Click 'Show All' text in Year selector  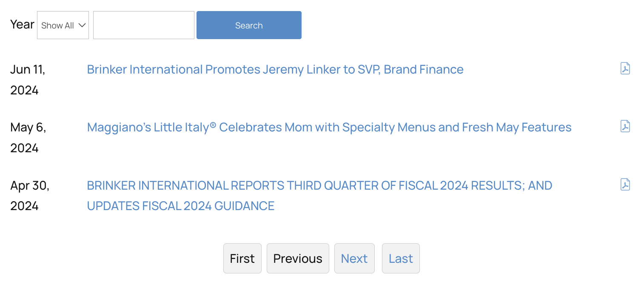(57, 26)
